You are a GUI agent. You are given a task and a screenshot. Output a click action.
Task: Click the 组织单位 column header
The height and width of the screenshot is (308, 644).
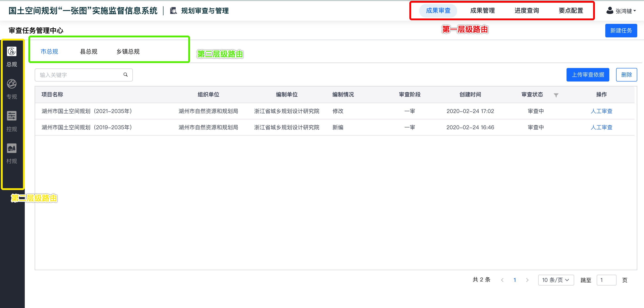click(208, 95)
